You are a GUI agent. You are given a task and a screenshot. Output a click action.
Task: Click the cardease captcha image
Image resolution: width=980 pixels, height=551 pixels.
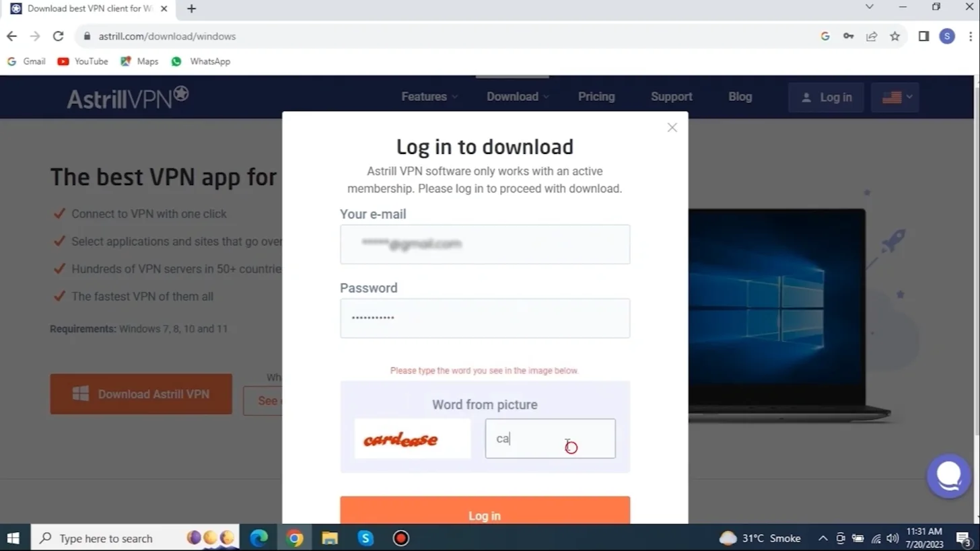pos(413,439)
